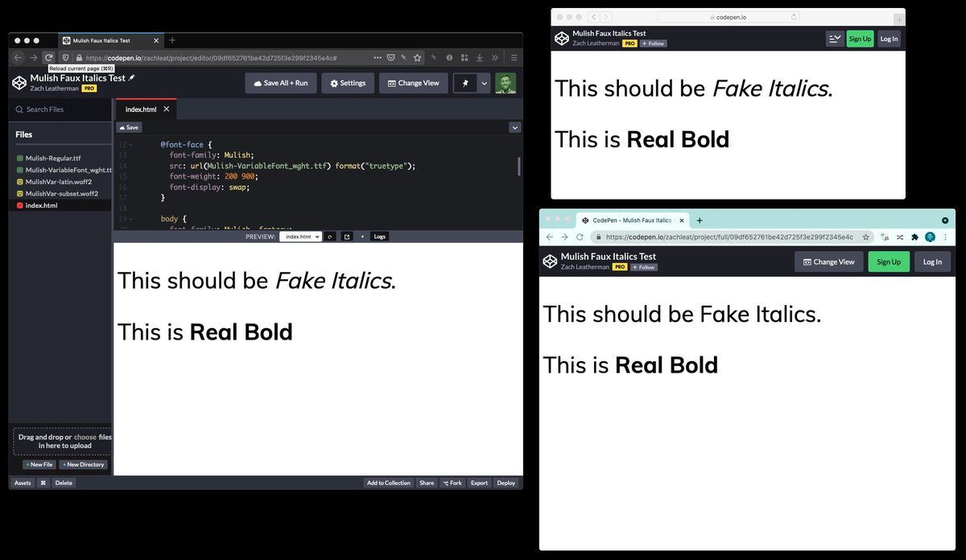Edit project title with the pencil icon

pos(132,78)
